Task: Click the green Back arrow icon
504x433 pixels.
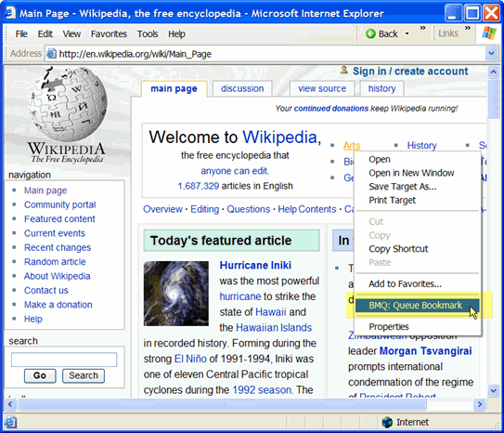Action: [x=370, y=33]
